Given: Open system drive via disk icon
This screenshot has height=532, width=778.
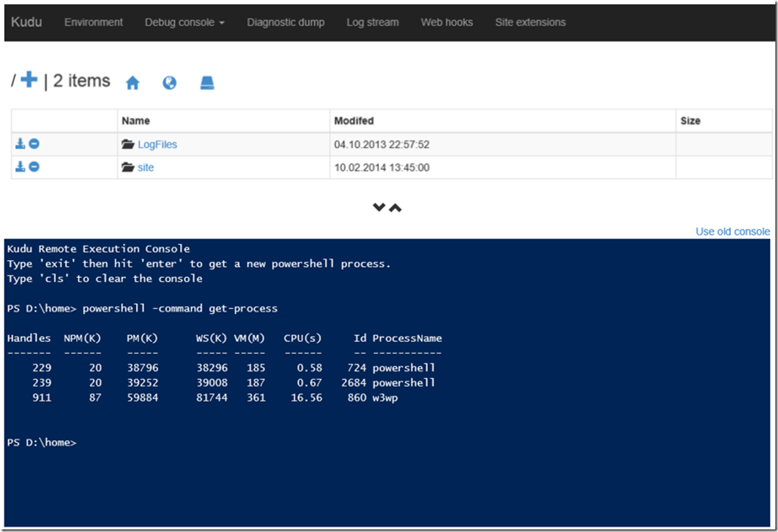Looking at the screenshot, I should [207, 82].
